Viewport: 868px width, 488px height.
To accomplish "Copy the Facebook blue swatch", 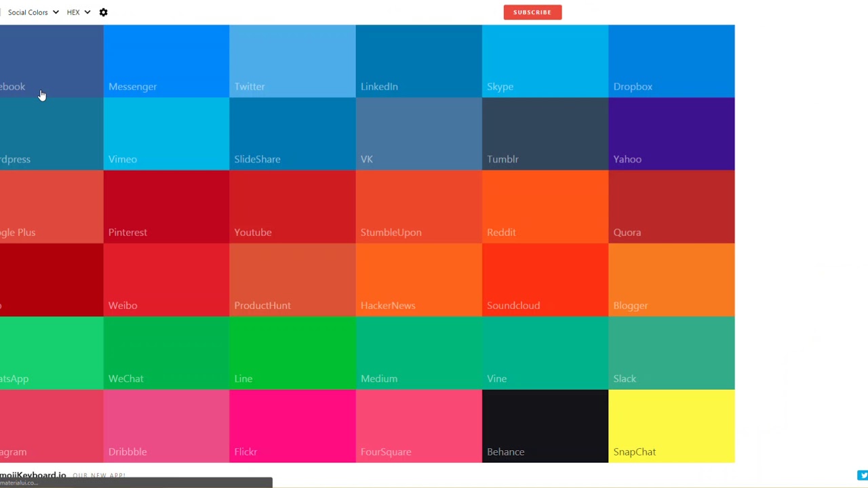I will (52, 61).
